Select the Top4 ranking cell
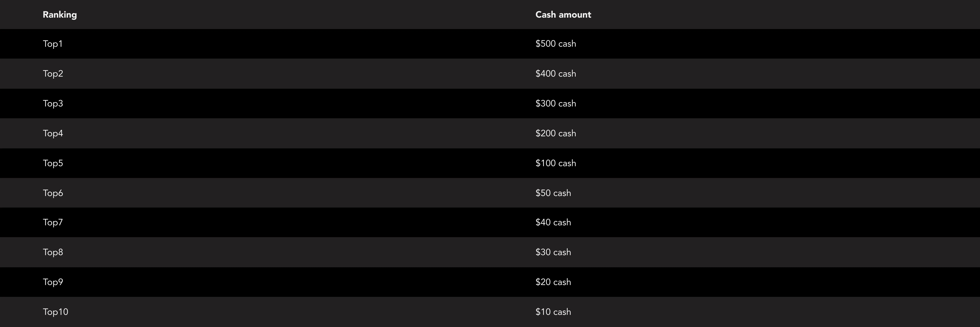The height and width of the screenshot is (327, 980). tap(53, 133)
